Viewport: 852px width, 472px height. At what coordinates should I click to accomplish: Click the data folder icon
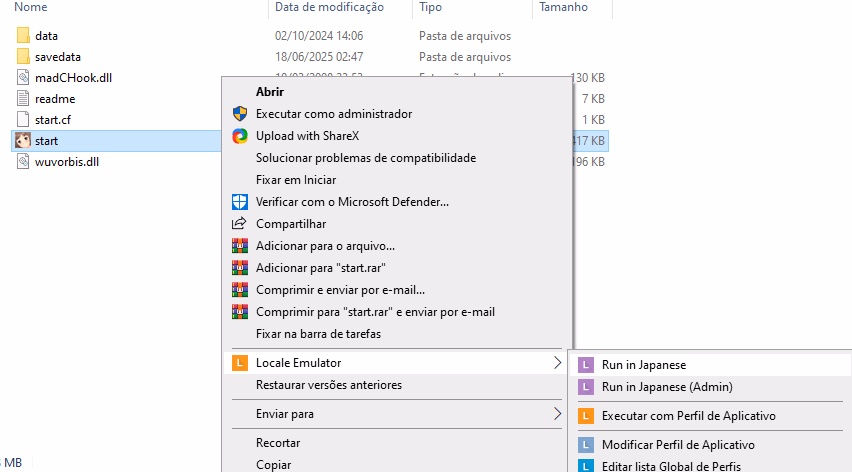tap(24, 36)
